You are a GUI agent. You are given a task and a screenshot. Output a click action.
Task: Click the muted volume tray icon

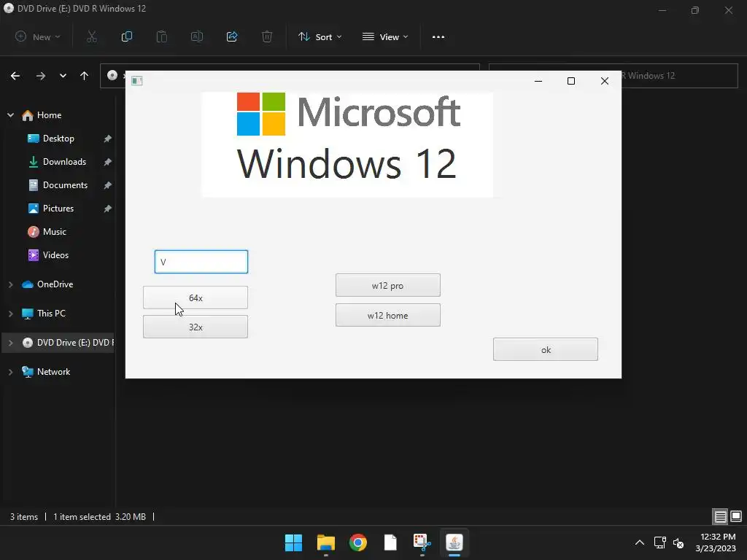coord(678,542)
